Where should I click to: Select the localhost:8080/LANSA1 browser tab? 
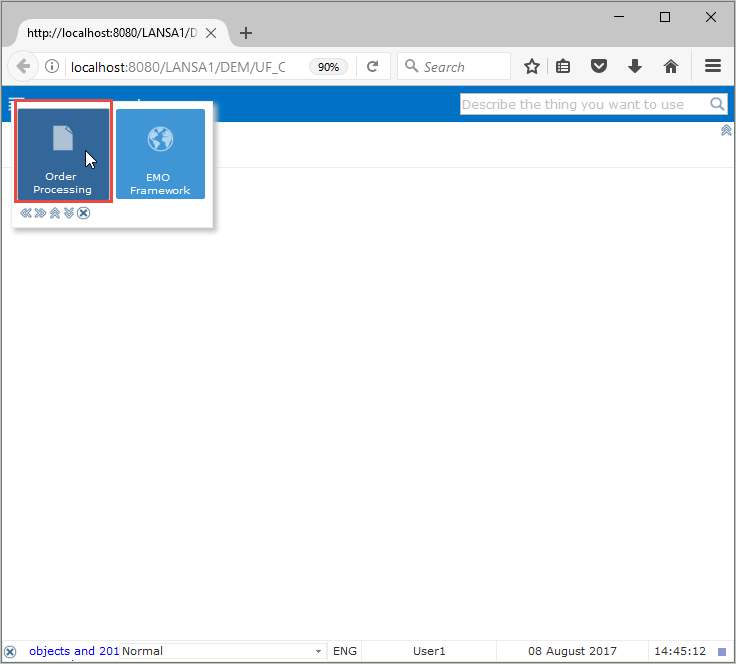pyautogui.click(x=112, y=33)
